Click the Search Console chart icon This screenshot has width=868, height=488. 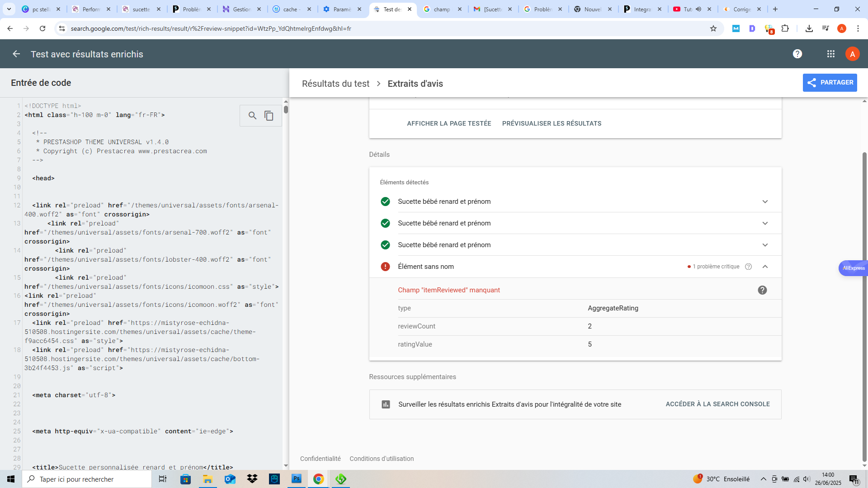click(386, 404)
